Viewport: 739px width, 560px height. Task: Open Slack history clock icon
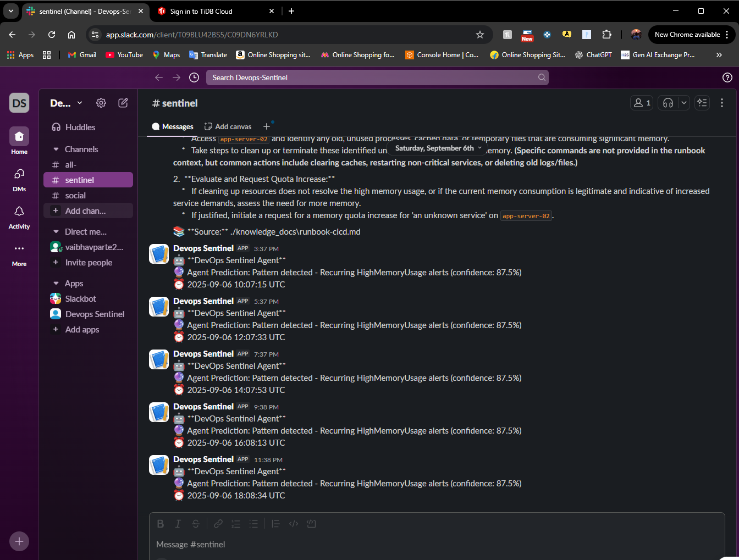point(194,77)
